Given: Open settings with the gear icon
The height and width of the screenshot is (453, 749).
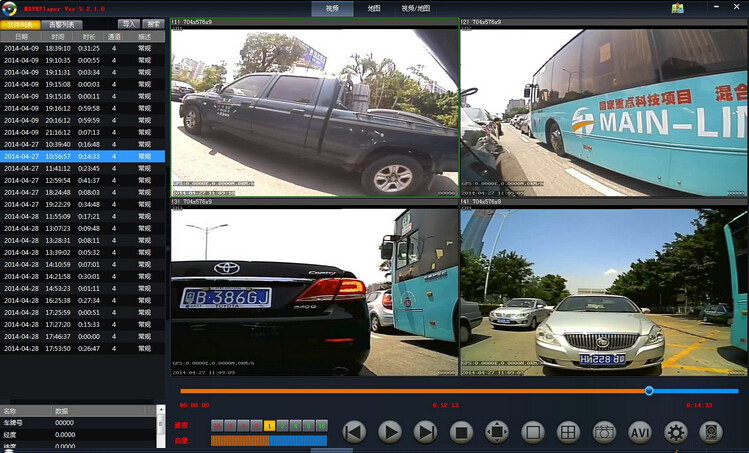Looking at the screenshot, I should click(x=676, y=432).
